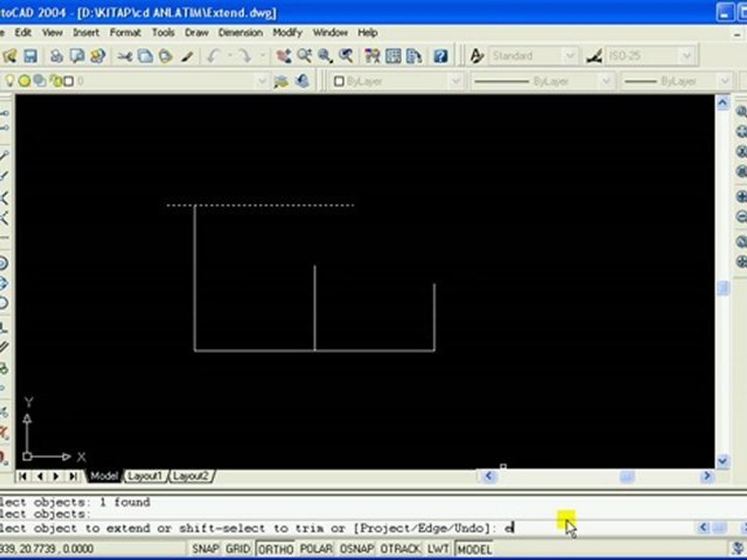This screenshot has width=747, height=560.
Task: Select the Match Properties brush icon
Action: [187, 55]
